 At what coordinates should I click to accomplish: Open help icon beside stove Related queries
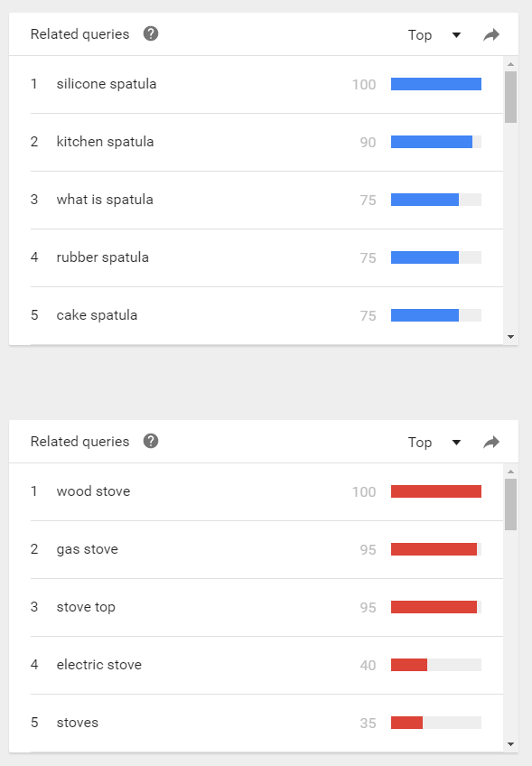(151, 441)
